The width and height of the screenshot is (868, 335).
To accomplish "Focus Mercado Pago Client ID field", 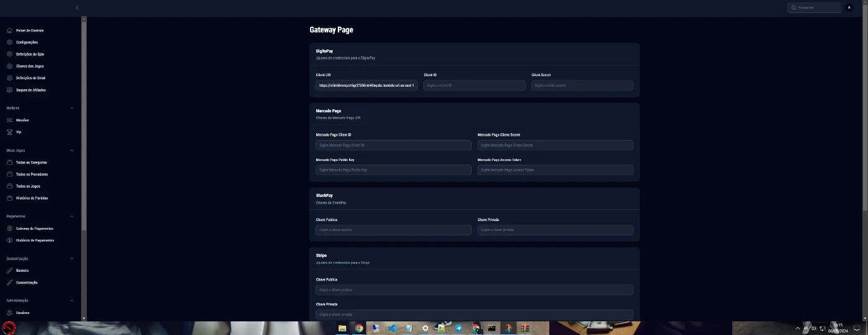I will (394, 145).
